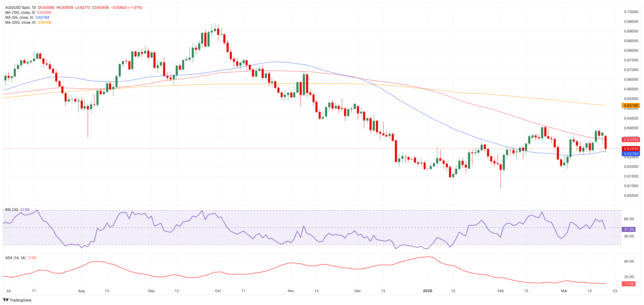Screen dimensions: 644x305
Task: Click the MA (200, close, 0) legend
Action: click(20, 23)
